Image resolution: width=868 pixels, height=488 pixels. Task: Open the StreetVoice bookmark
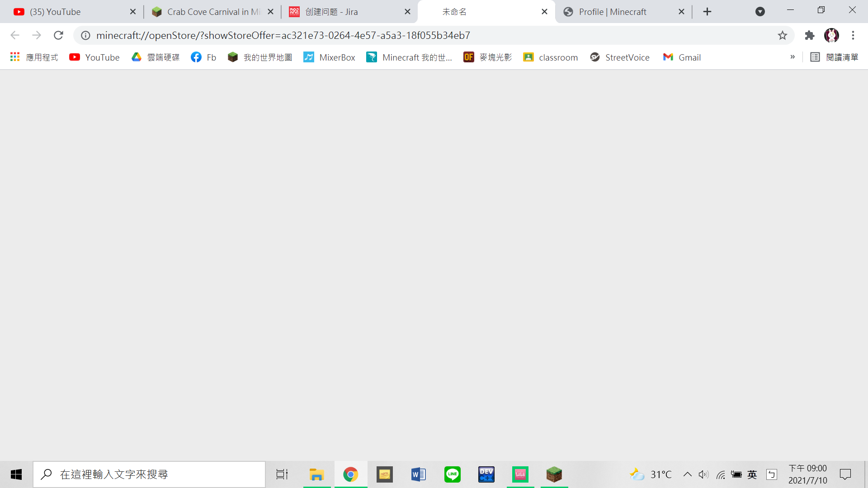(619, 57)
